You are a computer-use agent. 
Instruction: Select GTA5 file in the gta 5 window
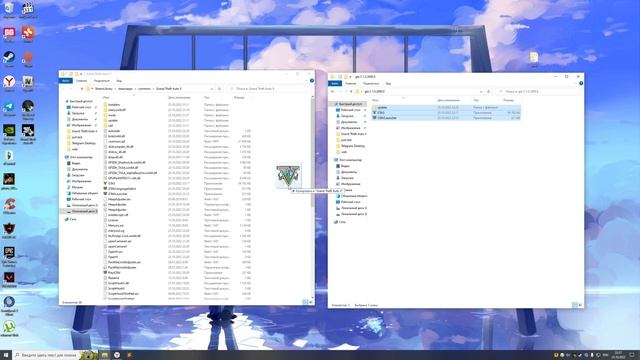(x=380, y=112)
